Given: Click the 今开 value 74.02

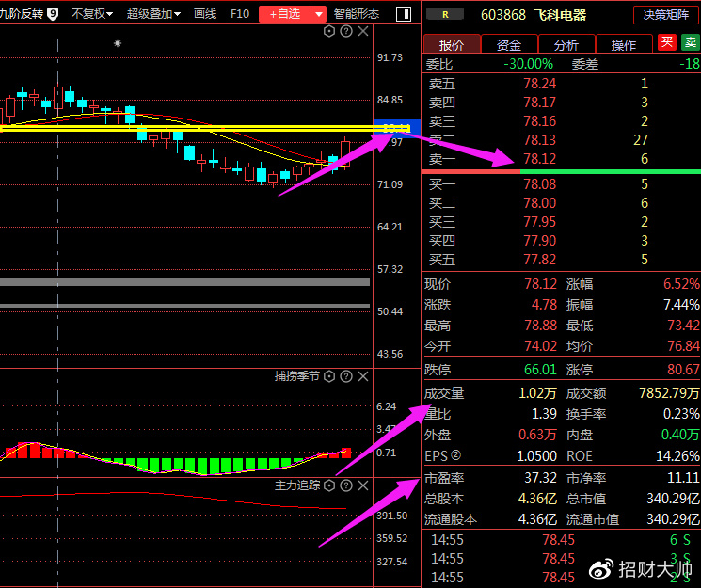Looking at the screenshot, I should 540,346.
